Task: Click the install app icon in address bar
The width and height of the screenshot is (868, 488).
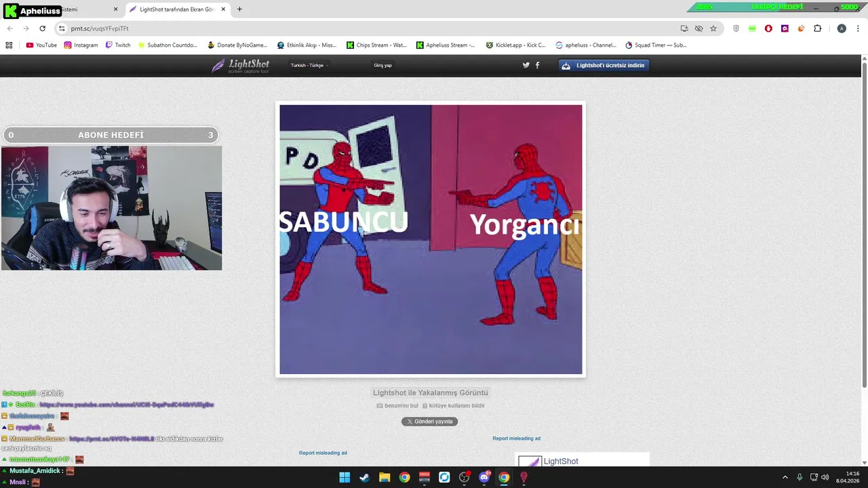Action: 684,28
